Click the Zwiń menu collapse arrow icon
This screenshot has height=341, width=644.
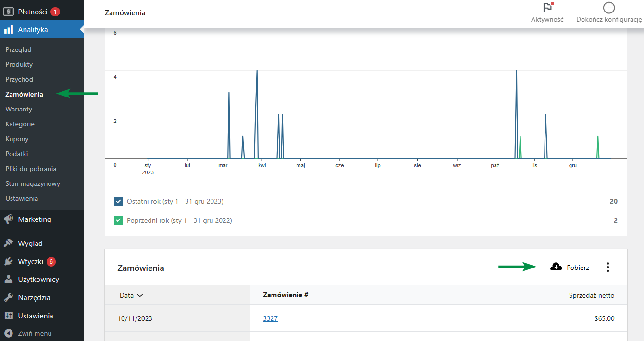click(9, 333)
